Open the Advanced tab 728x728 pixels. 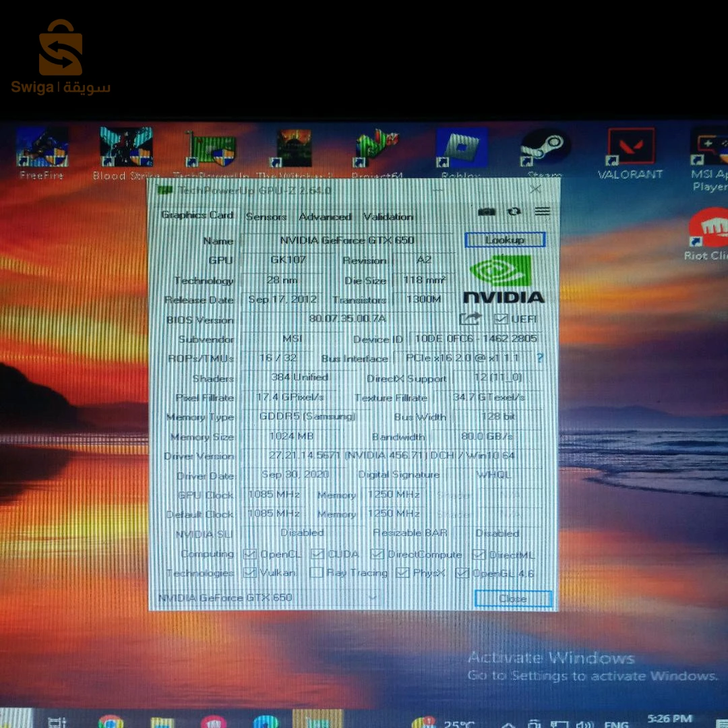point(326,216)
